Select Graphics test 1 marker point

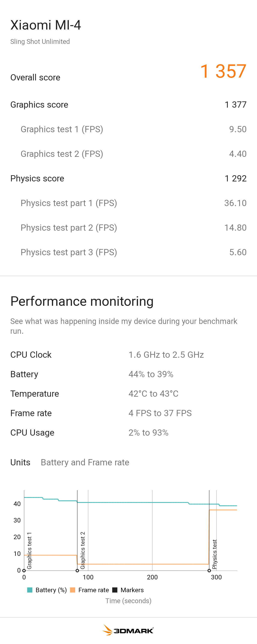pyautogui.click(x=24, y=570)
